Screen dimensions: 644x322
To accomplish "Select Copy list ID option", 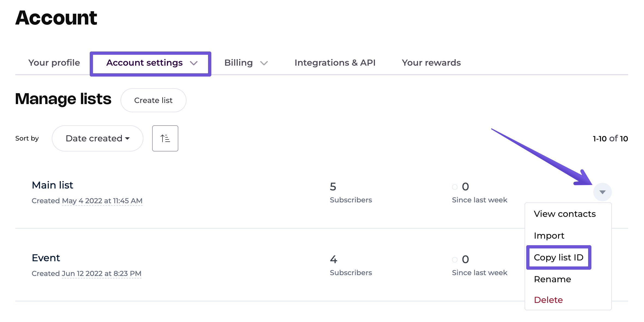I will tap(558, 257).
